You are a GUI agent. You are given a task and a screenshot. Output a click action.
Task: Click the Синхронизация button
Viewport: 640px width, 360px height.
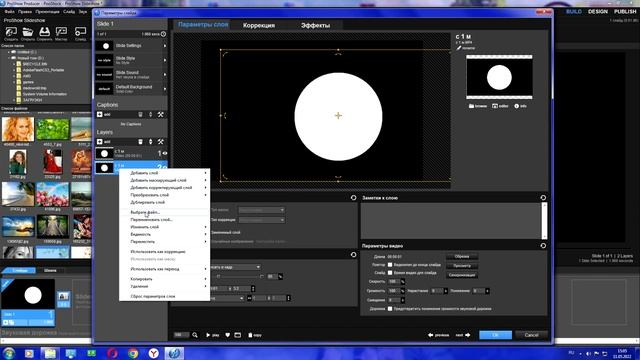tap(462, 275)
